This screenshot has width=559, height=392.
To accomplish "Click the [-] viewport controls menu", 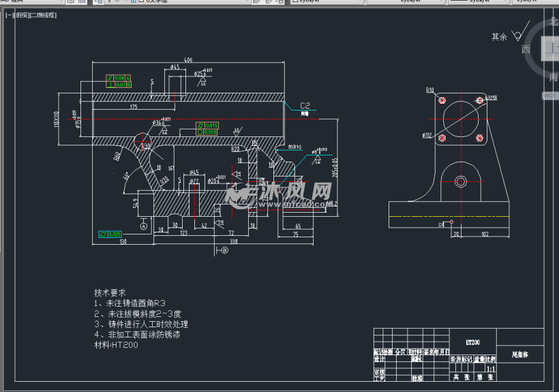I will [9, 14].
